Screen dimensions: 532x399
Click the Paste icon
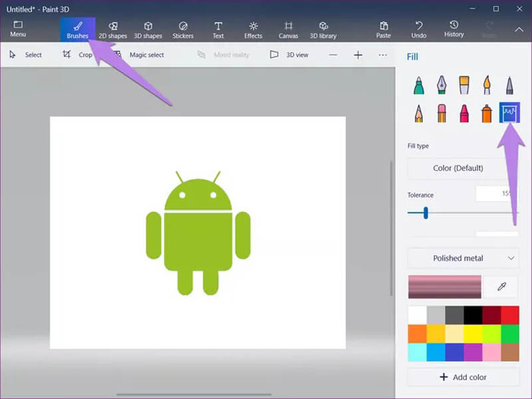(x=384, y=30)
